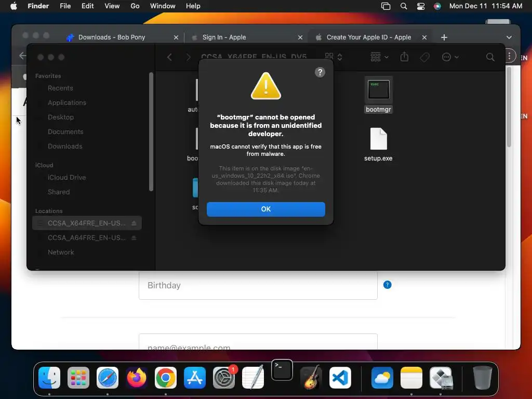Open the Go menu
Viewport: 532px width, 399px height.
[135, 6]
